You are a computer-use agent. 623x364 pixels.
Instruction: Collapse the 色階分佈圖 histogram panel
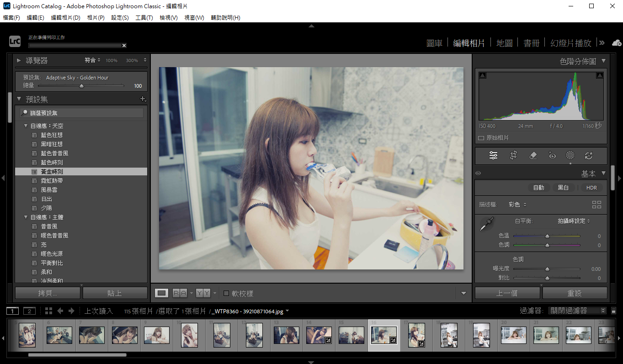(603, 61)
